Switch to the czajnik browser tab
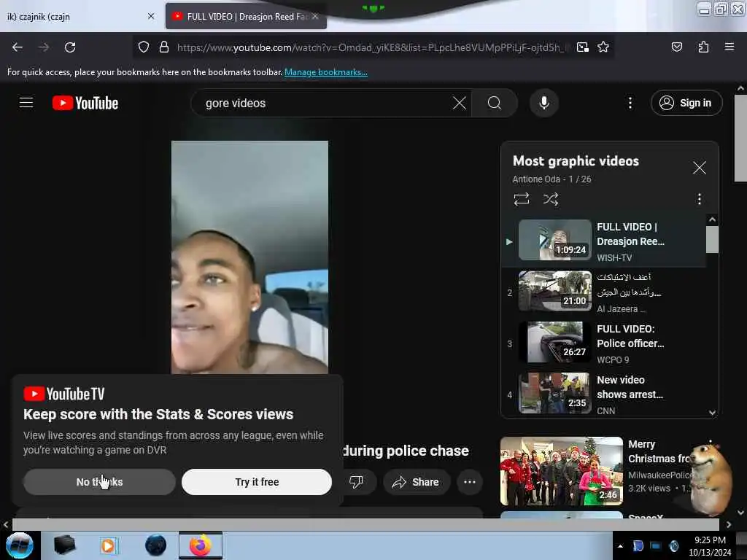This screenshot has height=560, width=747. [x=71, y=17]
